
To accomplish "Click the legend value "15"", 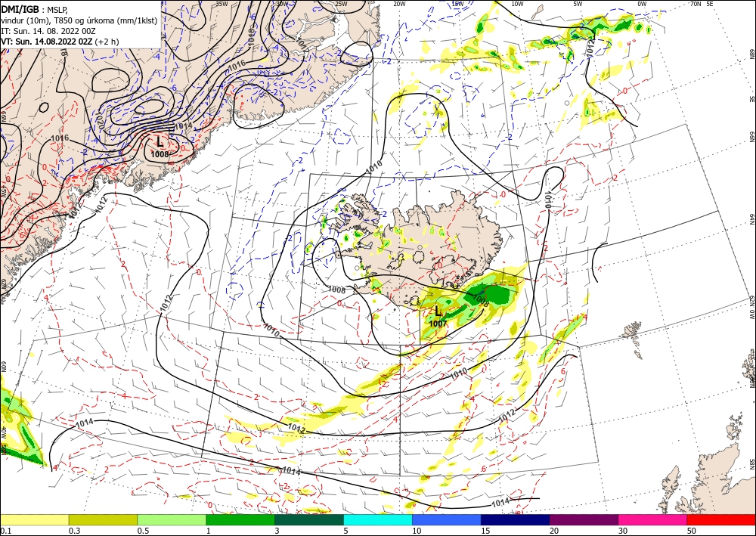I will pos(485,531).
